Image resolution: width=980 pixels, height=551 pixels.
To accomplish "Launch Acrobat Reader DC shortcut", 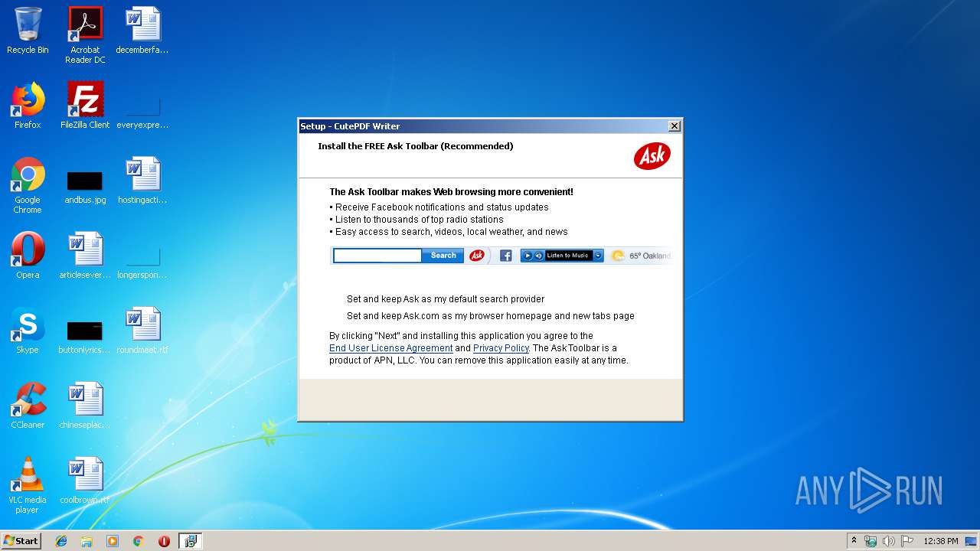I will coord(85,35).
